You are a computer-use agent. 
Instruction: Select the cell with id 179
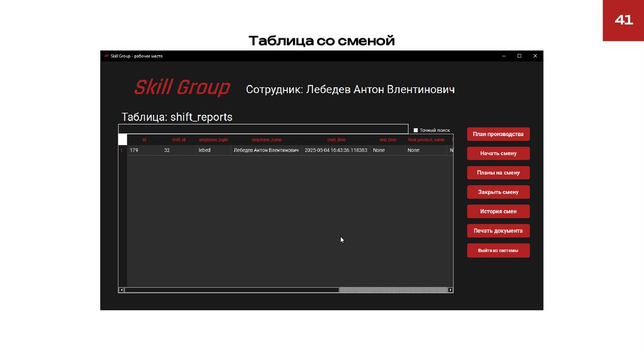[x=144, y=150]
